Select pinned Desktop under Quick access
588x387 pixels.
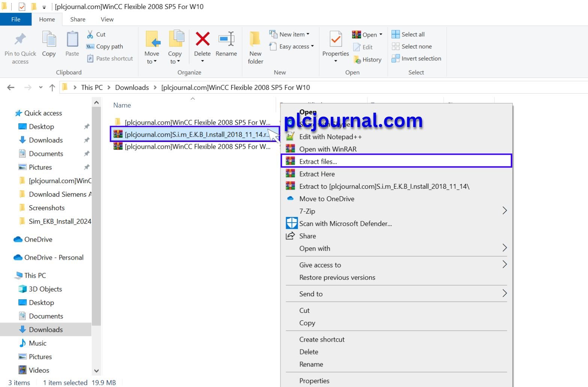click(42, 127)
